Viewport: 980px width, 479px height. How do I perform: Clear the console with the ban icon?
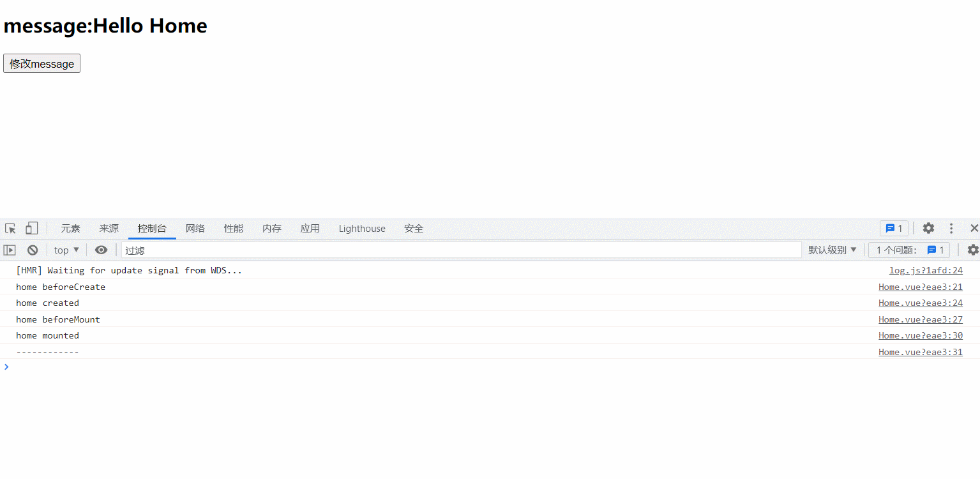[x=33, y=250]
